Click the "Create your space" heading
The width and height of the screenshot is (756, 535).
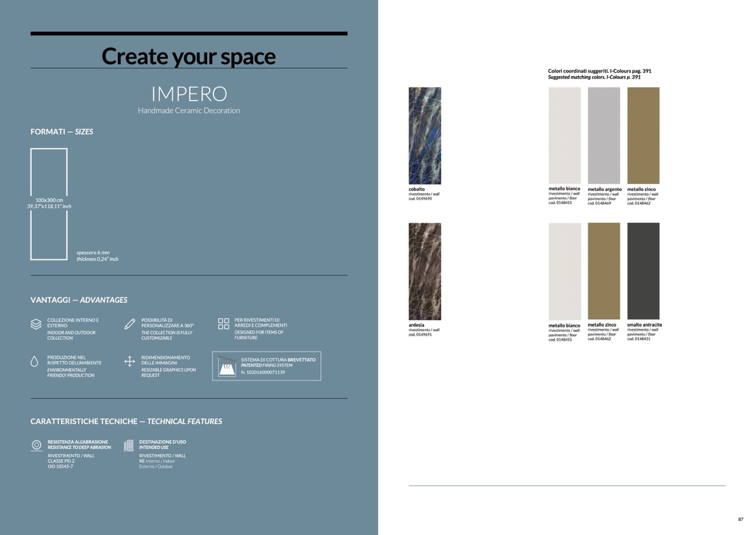tap(188, 56)
